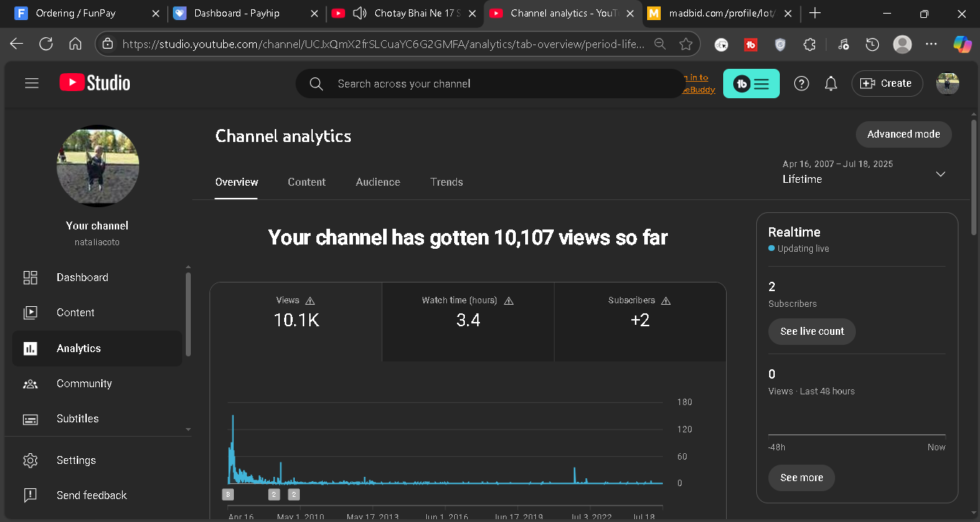Click the Create button

point(887,84)
